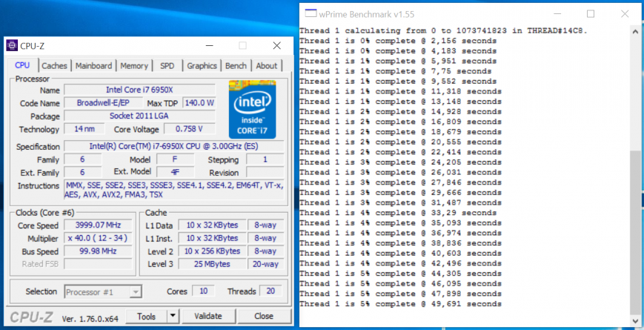This screenshot has height=330, width=644.
Task: Open the Graphics tab
Action: coord(202,66)
